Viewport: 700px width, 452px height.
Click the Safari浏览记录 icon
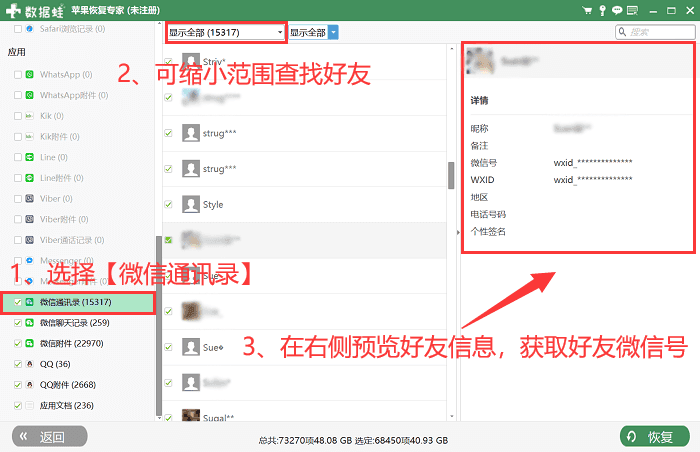29,29
